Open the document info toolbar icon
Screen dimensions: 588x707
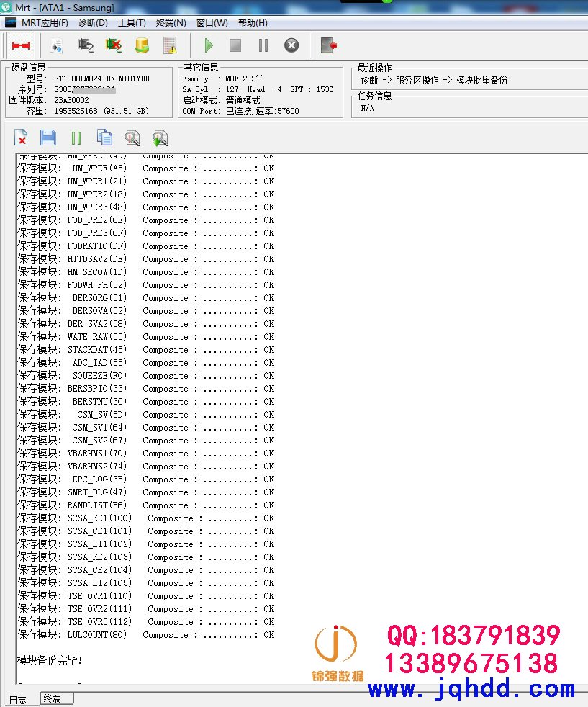coord(56,45)
